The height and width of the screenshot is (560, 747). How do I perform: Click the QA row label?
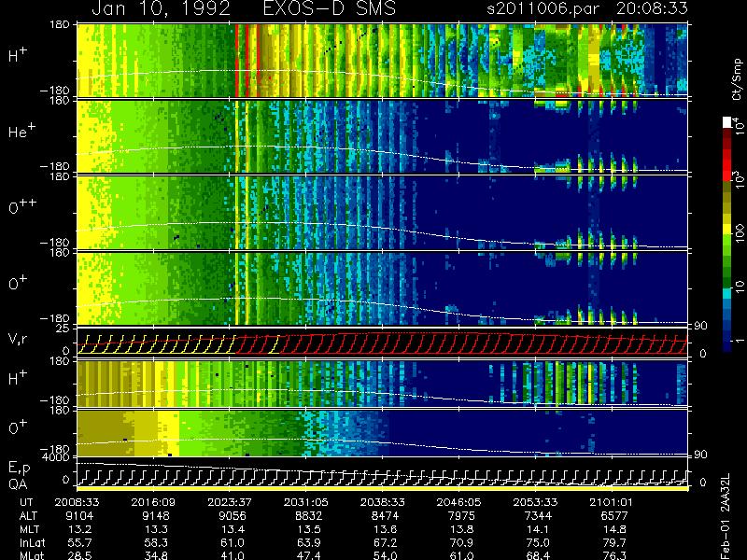(18, 484)
